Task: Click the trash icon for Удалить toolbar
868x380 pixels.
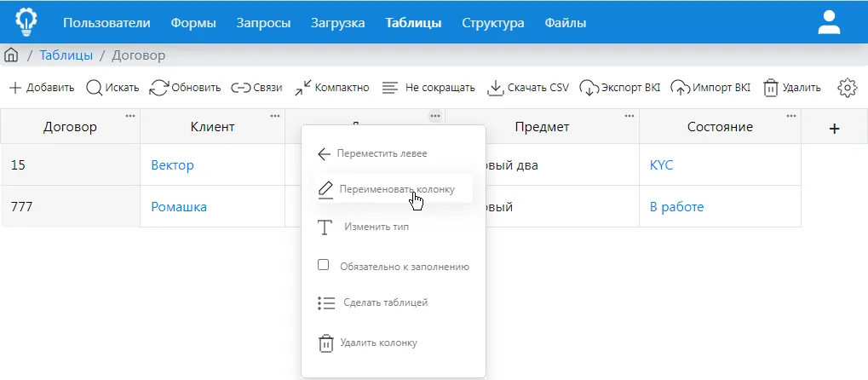Action: coord(771,88)
